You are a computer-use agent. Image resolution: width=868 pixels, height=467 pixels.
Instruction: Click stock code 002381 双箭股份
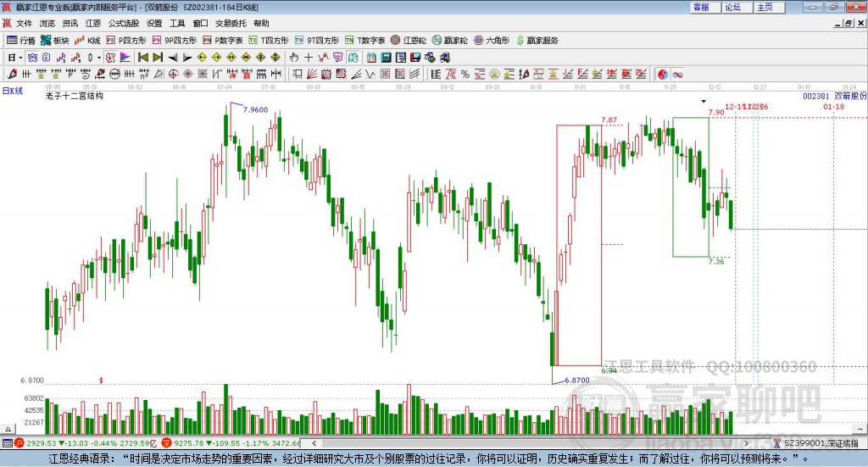[835, 97]
